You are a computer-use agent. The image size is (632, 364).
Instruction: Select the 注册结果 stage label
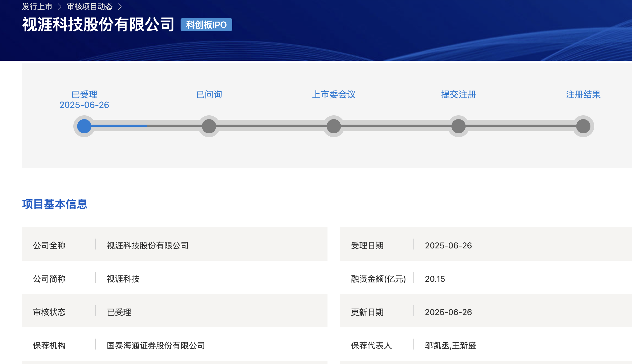tap(583, 95)
